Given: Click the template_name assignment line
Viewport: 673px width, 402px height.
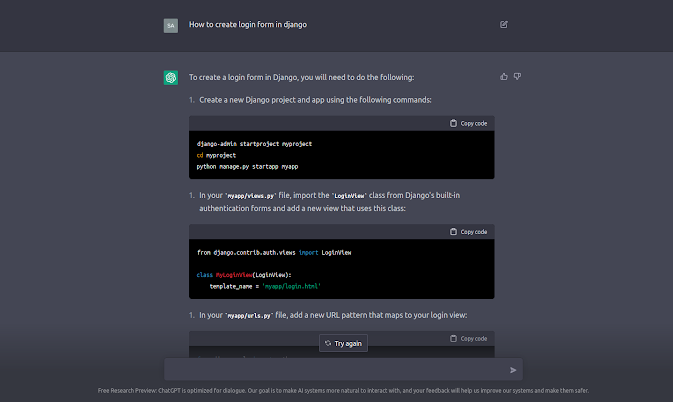Looking at the screenshot, I should pos(265,286).
